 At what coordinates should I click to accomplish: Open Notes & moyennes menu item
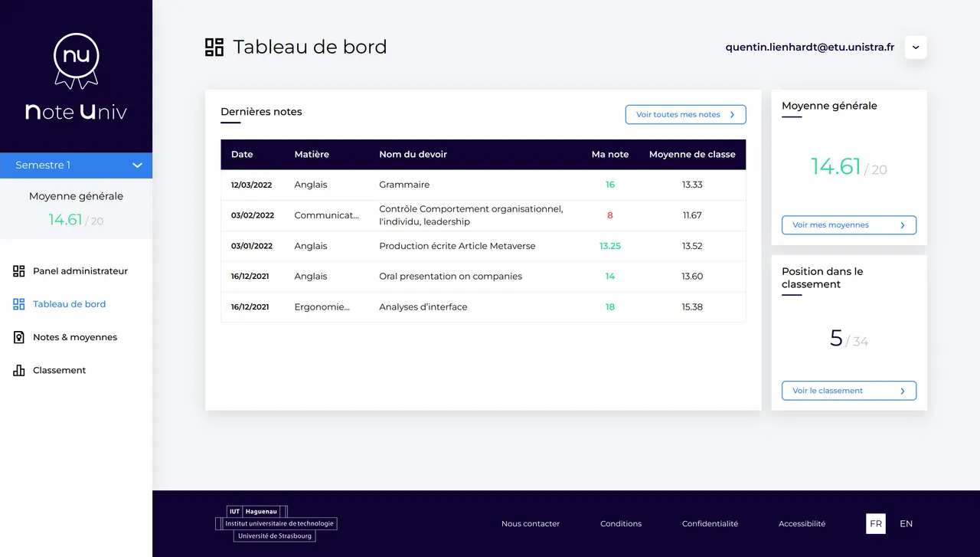pos(65,337)
